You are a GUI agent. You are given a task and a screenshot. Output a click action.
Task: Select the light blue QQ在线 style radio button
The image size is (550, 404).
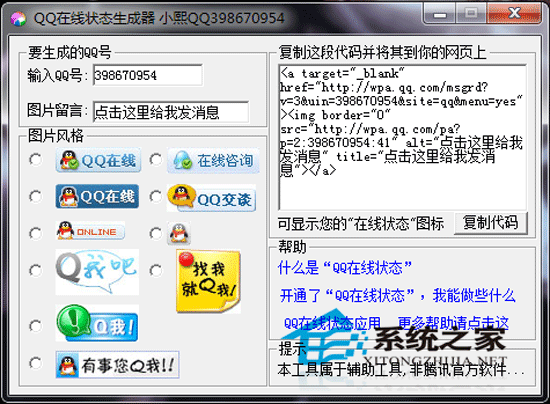click(x=35, y=160)
